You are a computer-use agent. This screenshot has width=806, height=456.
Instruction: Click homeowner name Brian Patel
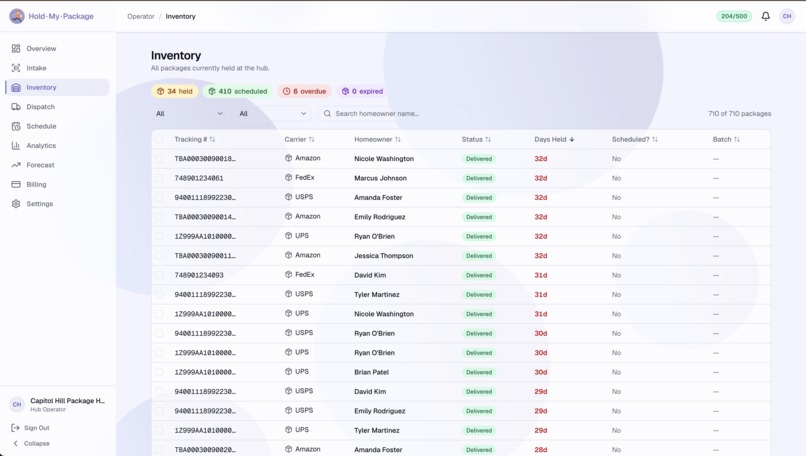(x=372, y=372)
